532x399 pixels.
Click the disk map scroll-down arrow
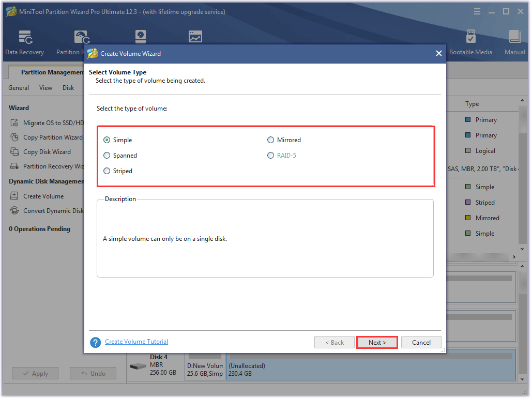click(x=523, y=379)
